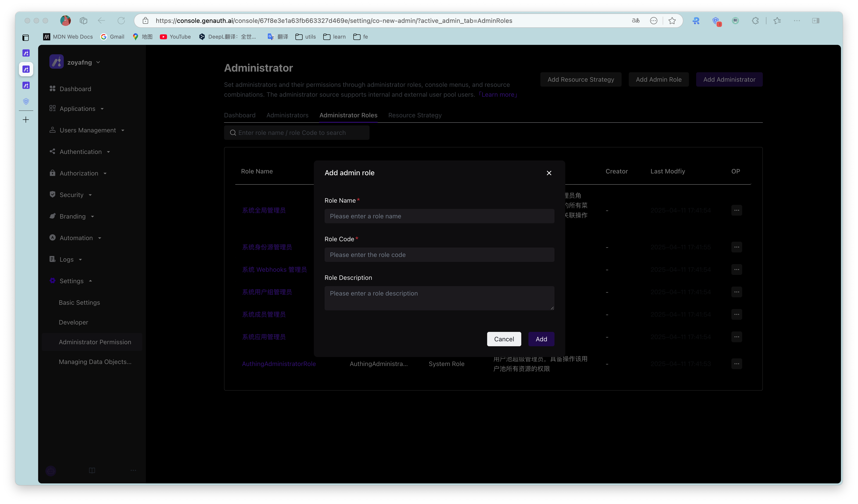Switch to the Administrators tab
This screenshot has width=858, height=504.
click(x=287, y=115)
